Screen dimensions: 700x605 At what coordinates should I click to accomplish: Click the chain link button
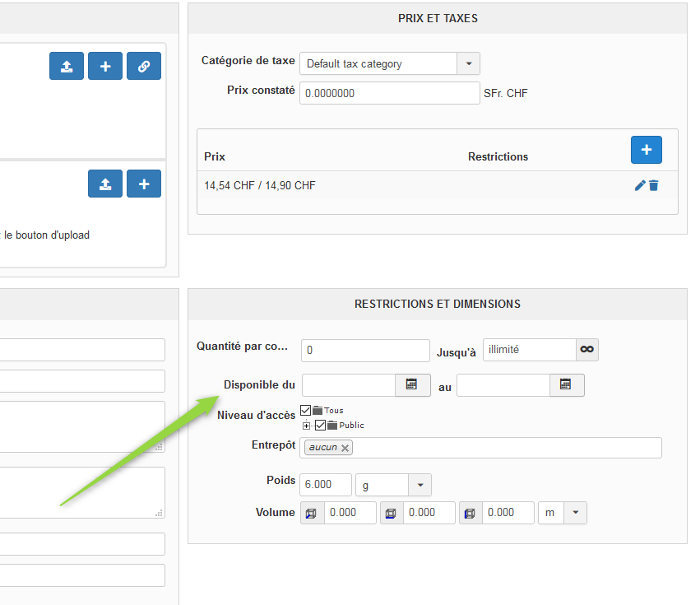(x=144, y=66)
